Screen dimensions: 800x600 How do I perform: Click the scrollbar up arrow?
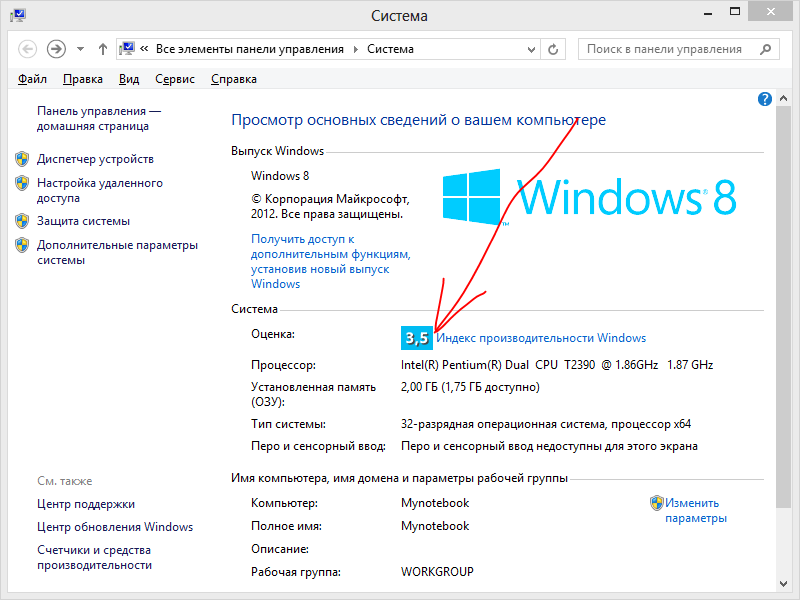coord(784,98)
